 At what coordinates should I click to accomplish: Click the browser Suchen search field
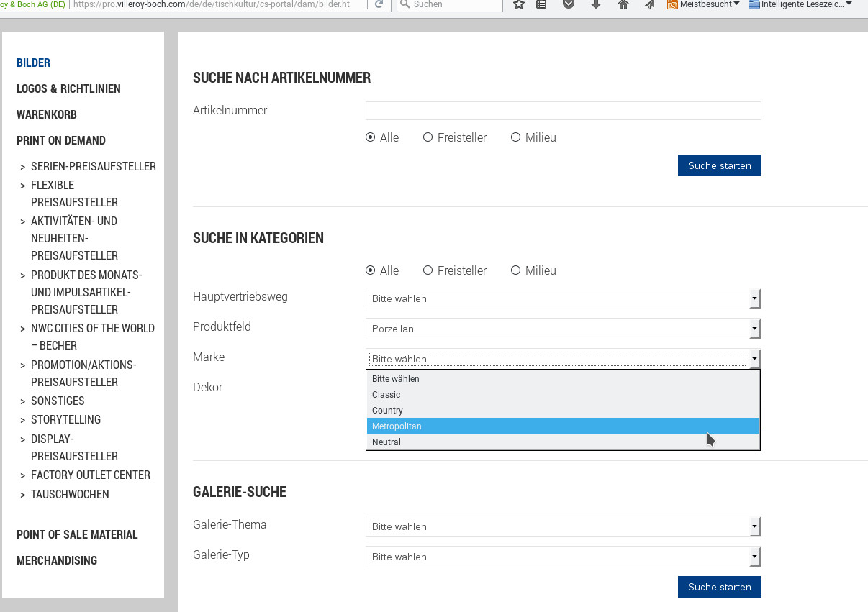pos(450,4)
